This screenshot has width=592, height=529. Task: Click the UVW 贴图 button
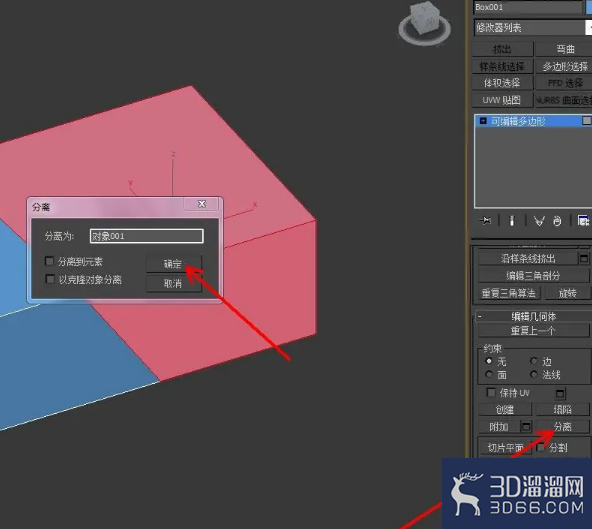tap(503, 100)
